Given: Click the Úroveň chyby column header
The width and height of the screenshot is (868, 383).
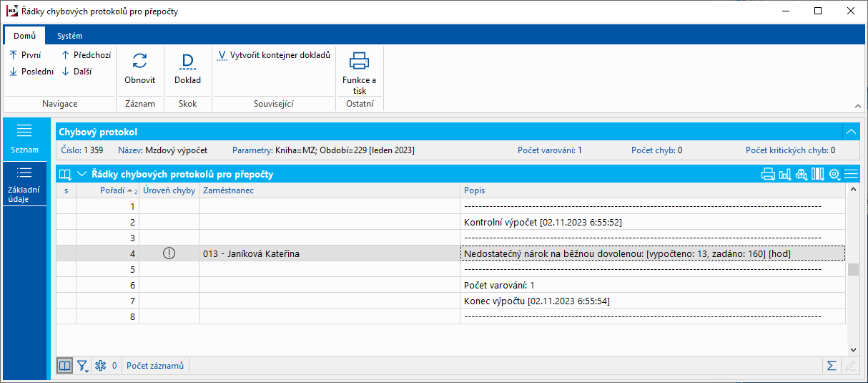Looking at the screenshot, I should point(169,190).
